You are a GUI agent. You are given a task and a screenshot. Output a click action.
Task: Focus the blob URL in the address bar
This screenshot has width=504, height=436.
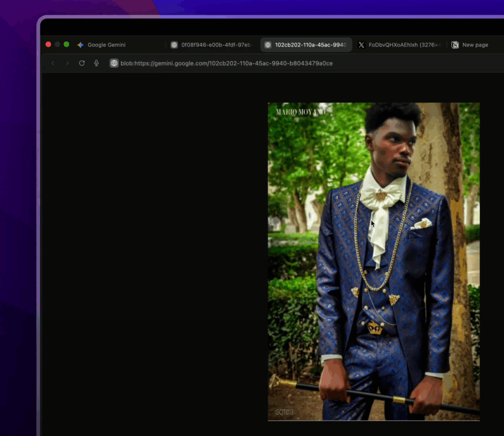tap(226, 63)
